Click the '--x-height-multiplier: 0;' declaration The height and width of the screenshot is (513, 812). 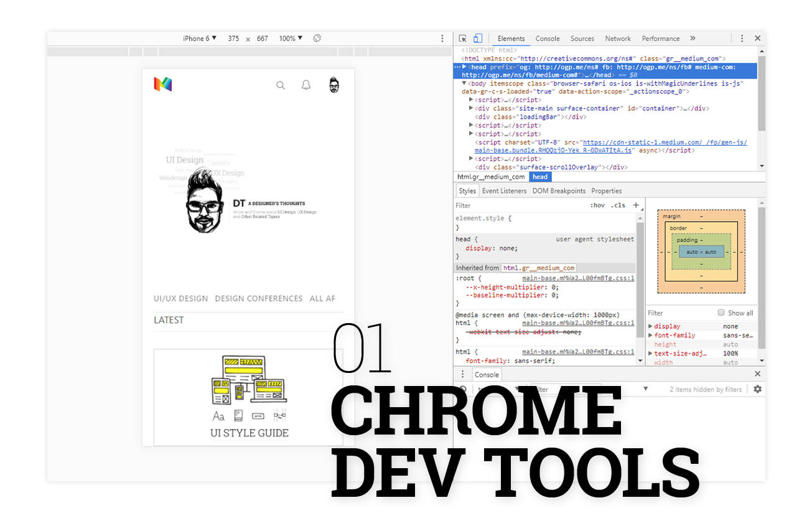(x=512, y=288)
